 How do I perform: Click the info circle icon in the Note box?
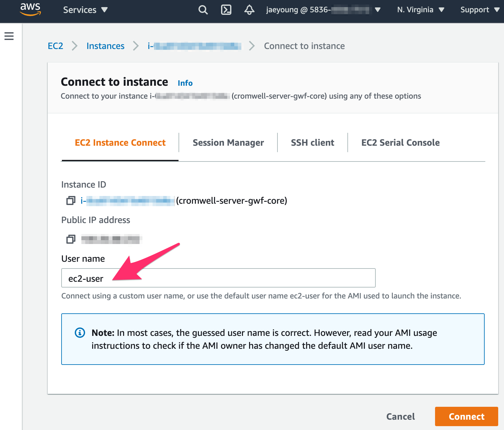80,332
